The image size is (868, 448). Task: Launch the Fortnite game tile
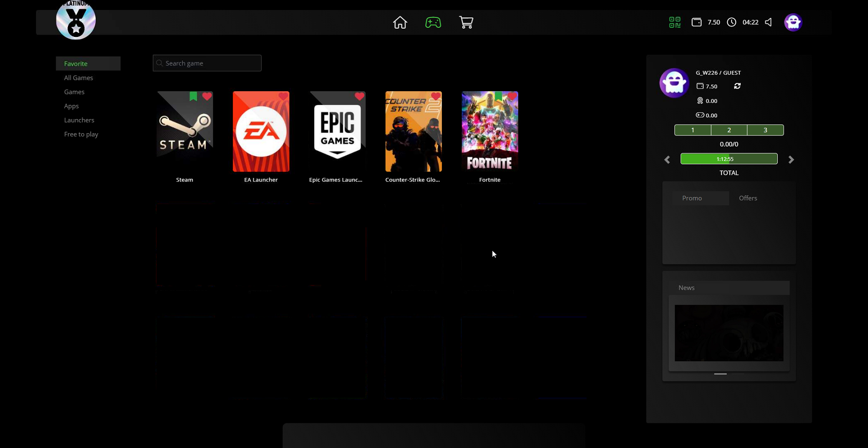point(490,132)
